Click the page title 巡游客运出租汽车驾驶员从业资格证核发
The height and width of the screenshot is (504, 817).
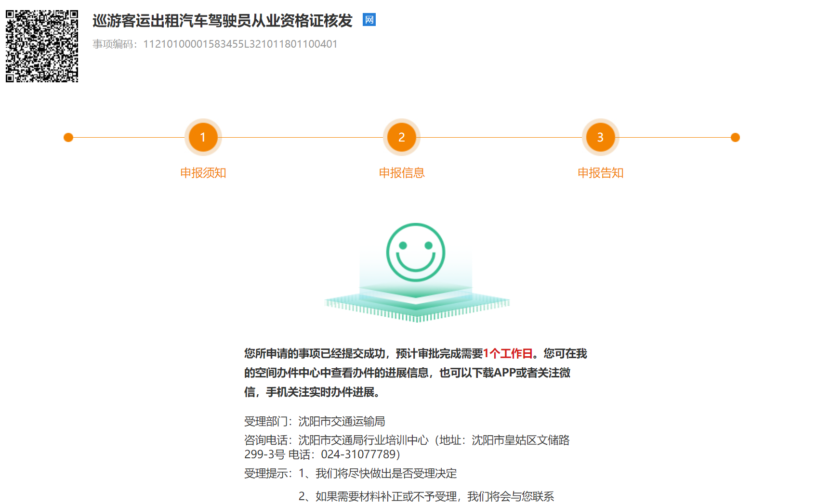222,21
